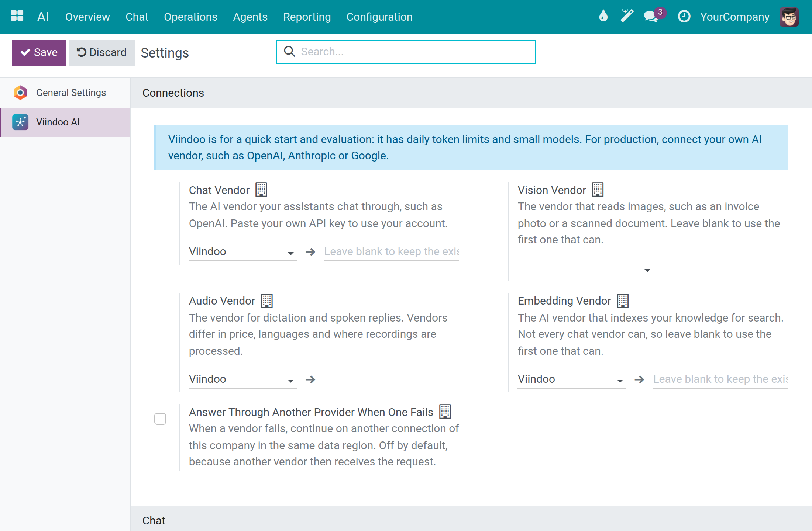
Task: Open the Configuration menu
Action: pyautogui.click(x=379, y=17)
